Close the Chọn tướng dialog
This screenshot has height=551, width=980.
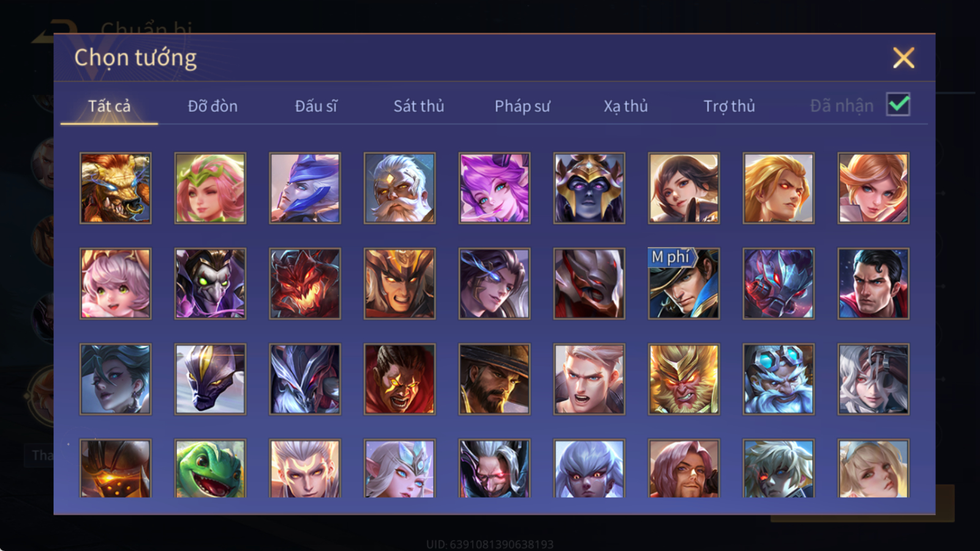[x=903, y=58]
